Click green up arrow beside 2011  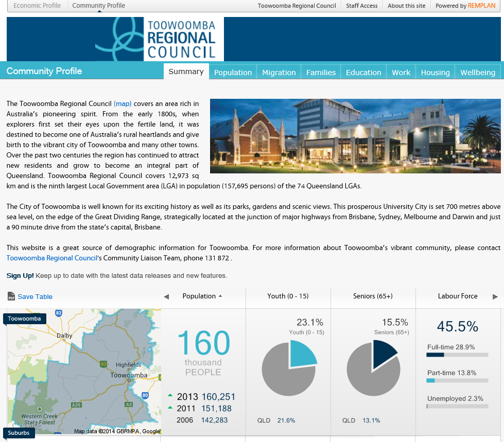(x=170, y=408)
